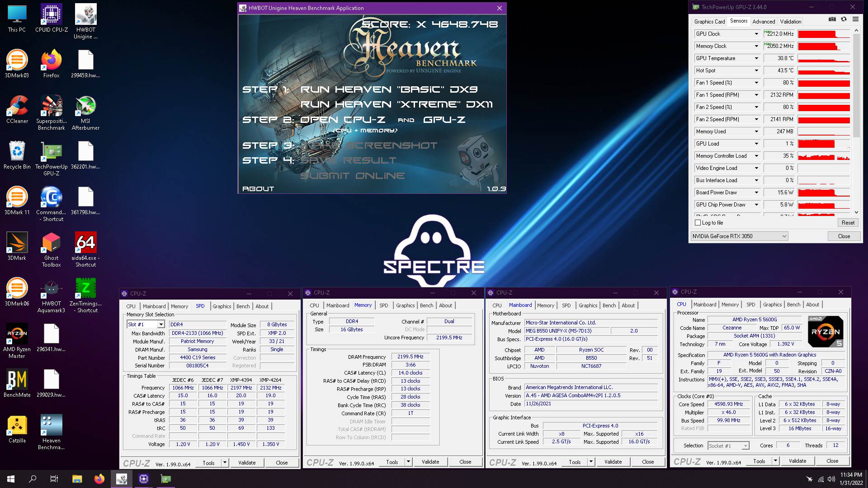Click the 299459.hw... file on desktop
The width and height of the screenshot is (868, 488).
[x=85, y=64]
